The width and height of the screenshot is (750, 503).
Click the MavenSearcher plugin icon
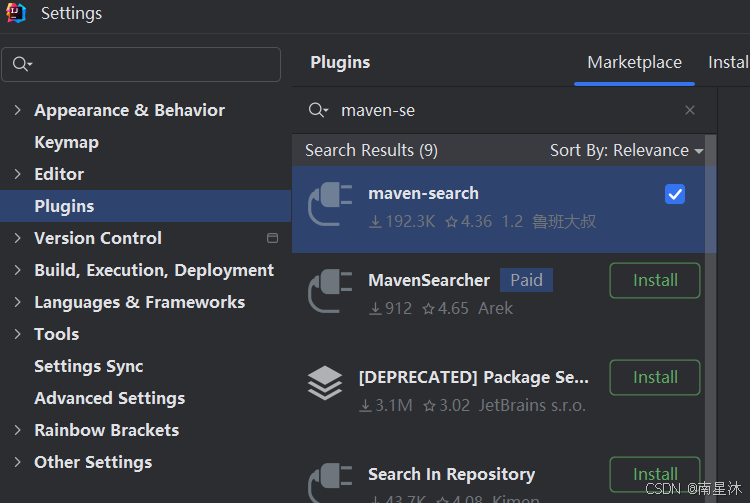(331, 291)
